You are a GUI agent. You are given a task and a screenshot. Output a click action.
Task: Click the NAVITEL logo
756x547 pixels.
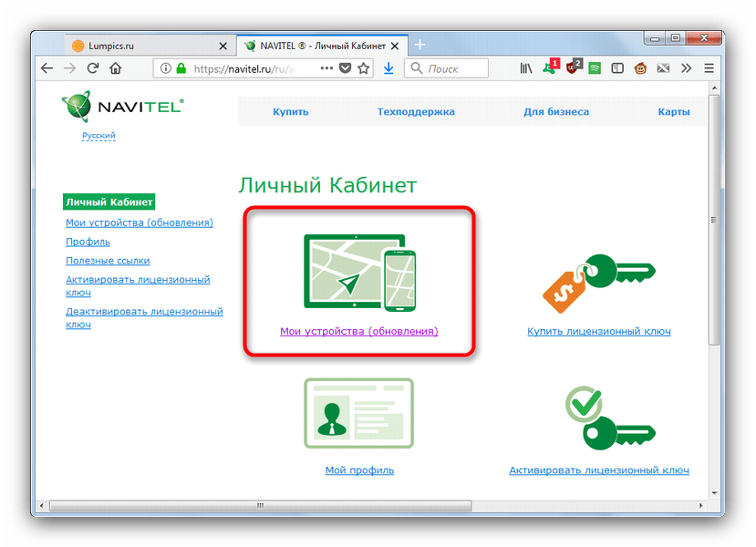point(123,107)
